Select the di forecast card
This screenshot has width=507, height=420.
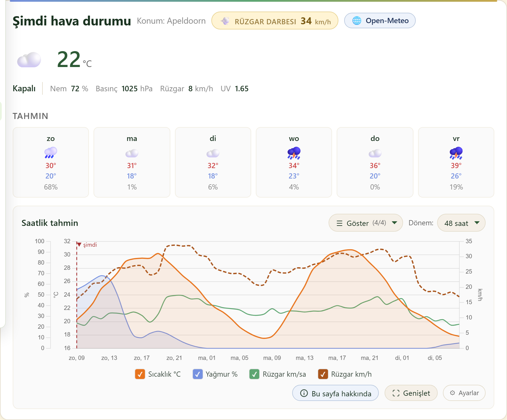pyautogui.click(x=213, y=162)
